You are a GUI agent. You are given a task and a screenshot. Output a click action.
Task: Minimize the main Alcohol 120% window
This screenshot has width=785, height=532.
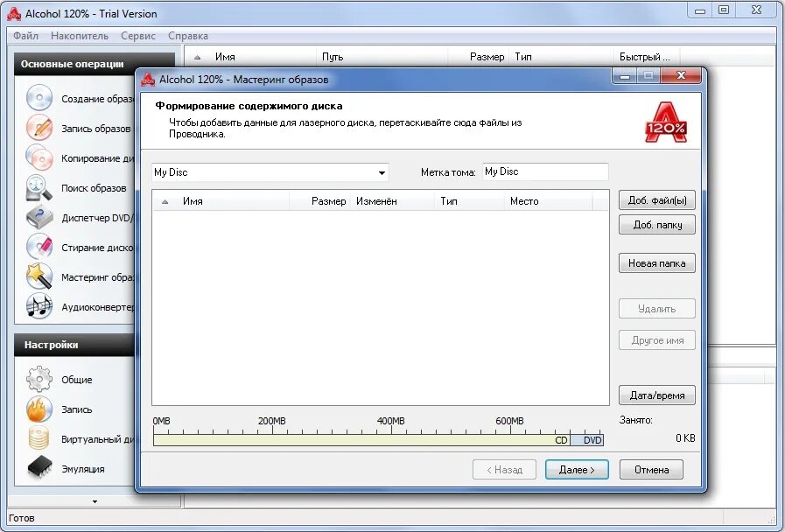point(700,10)
